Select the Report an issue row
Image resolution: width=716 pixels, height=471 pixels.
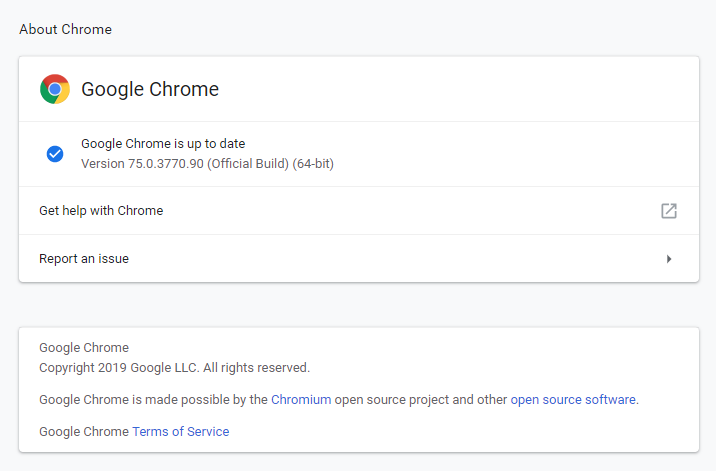point(359,259)
